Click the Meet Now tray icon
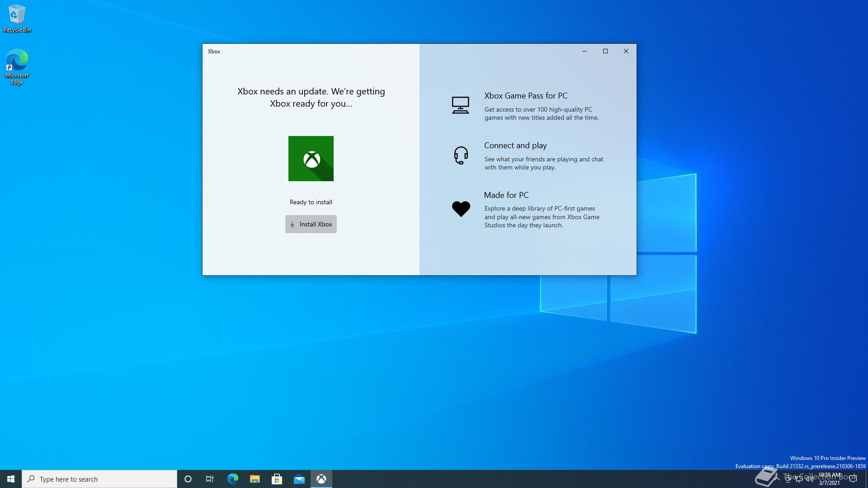Screen dimensions: 868x488 (788, 479)
